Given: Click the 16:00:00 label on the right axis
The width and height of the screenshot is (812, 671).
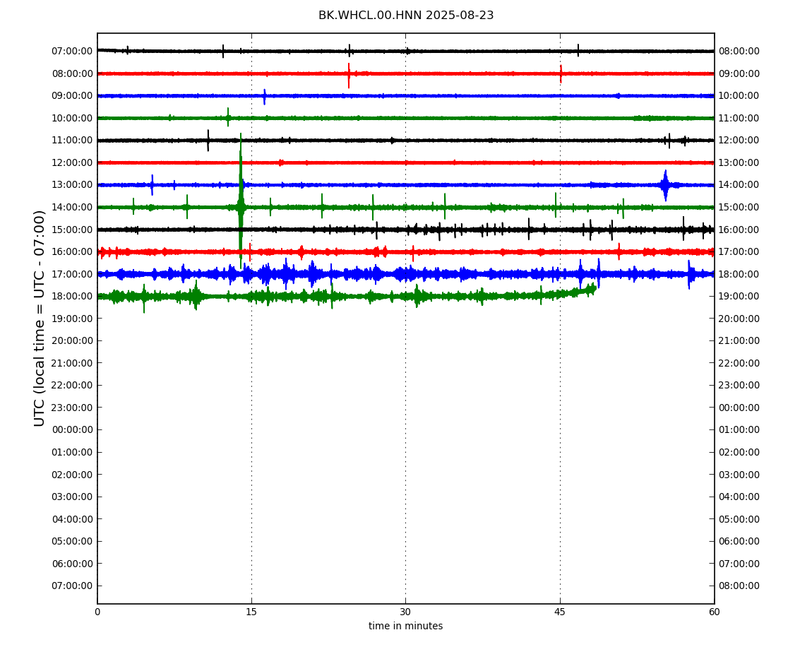Looking at the screenshot, I should 739,230.
